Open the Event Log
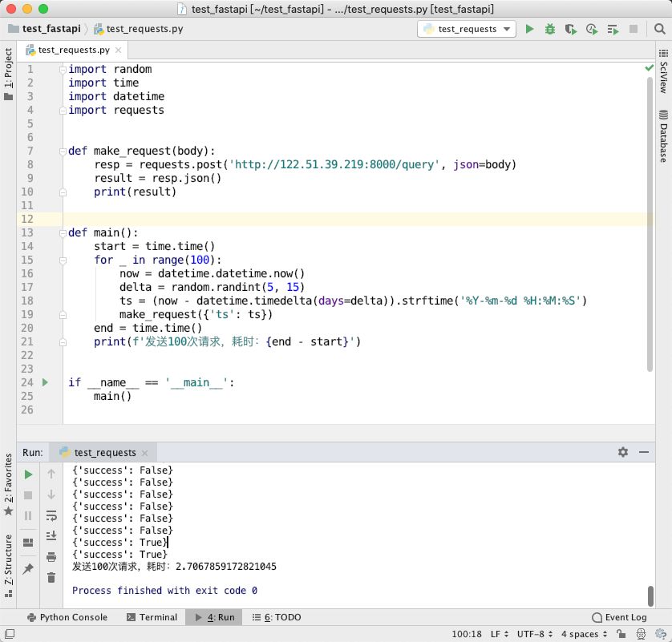 [619, 617]
